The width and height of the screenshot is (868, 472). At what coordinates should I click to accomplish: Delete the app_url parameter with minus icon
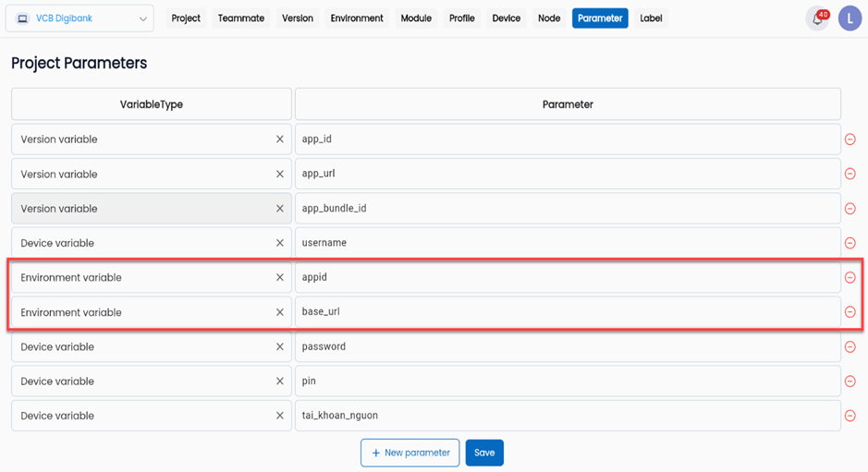click(850, 174)
